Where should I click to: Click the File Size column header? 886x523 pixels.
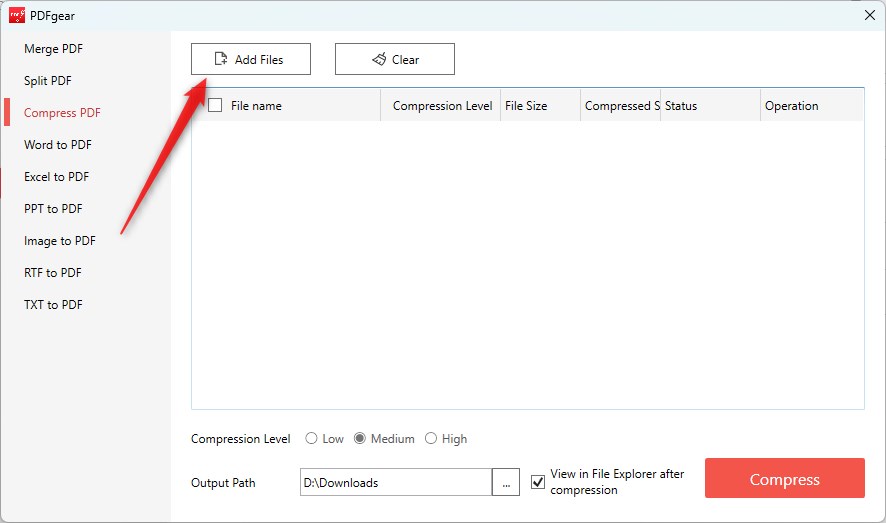[x=540, y=106]
